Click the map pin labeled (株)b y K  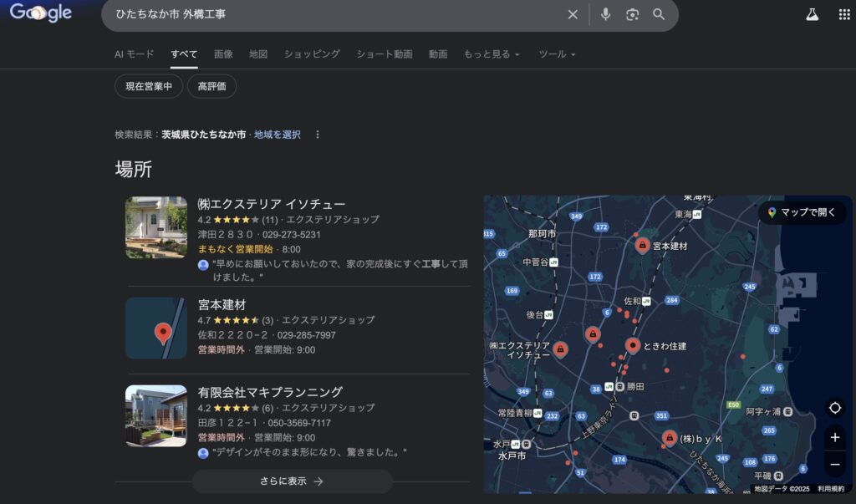pyautogui.click(x=670, y=437)
